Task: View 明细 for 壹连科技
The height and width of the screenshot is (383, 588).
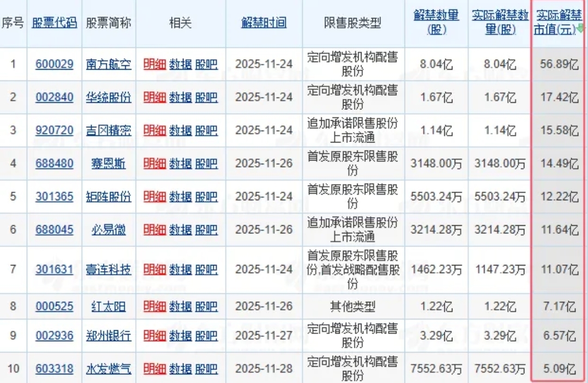Action: click(155, 270)
